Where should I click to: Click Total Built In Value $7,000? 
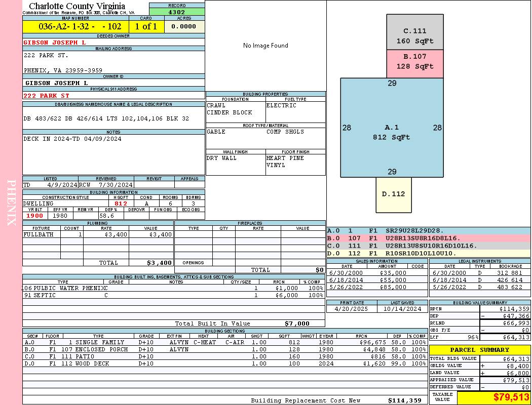(x=297, y=323)
